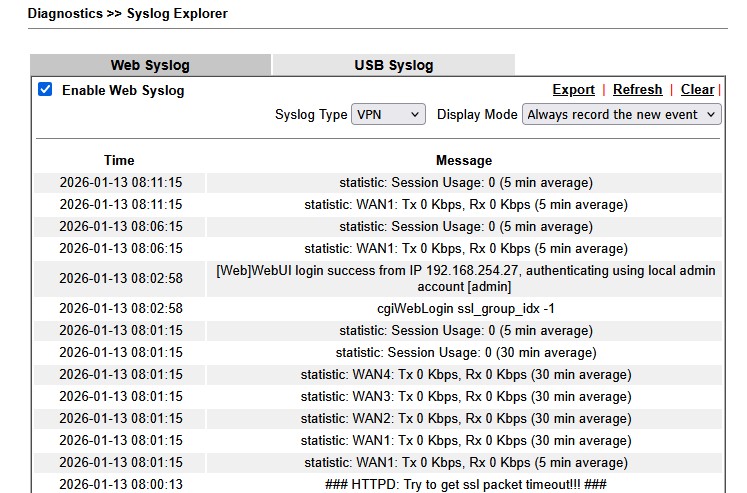Clear the syslog entries
The height and width of the screenshot is (493, 747).
(x=697, y=90)
